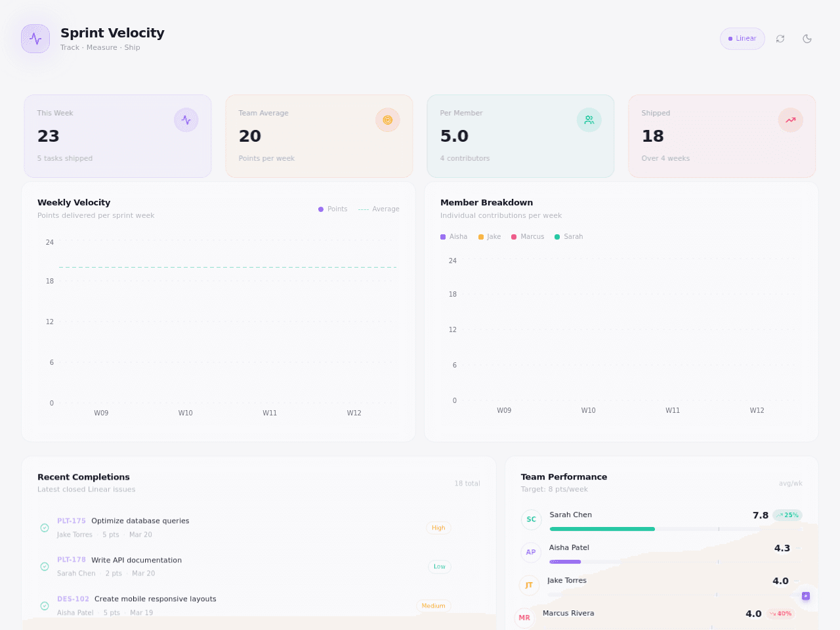
Task: Open the This Week stat card
Action: pos(118,136)
